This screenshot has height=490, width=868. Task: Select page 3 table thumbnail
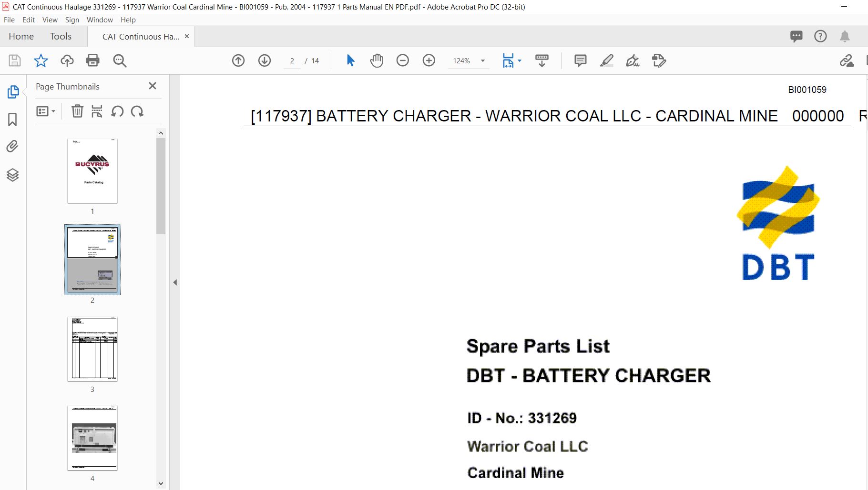[x=92, y=349]
